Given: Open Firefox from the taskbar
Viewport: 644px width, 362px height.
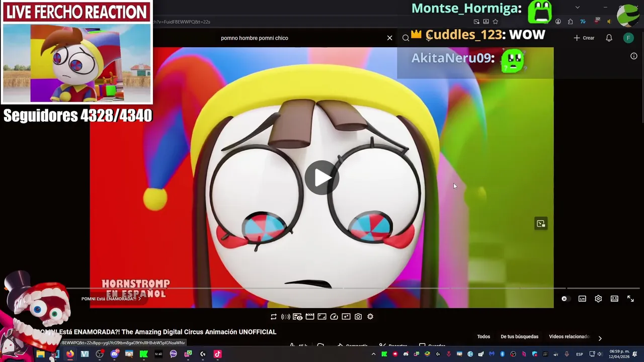Looking at the screenshot, I should tap(70, 354).
